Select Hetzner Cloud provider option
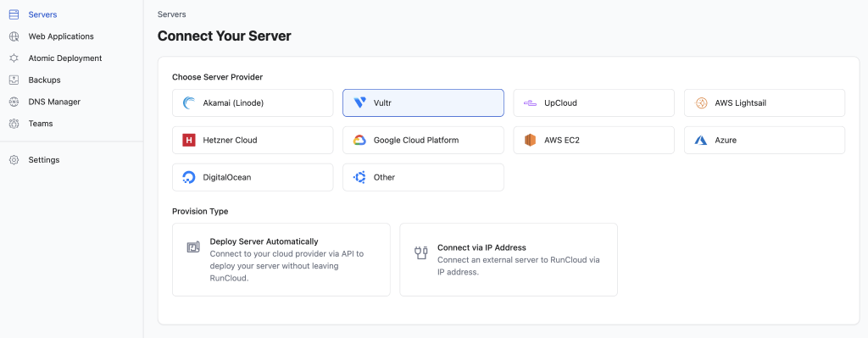 pos(253,140)
